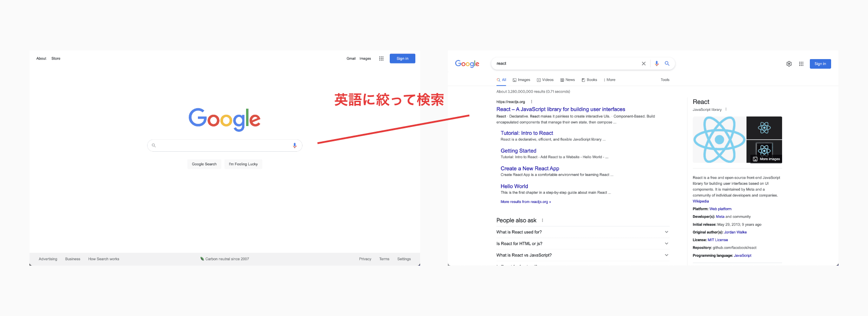Open the Business footer link

pyautogui.click(x=72, y=259)
